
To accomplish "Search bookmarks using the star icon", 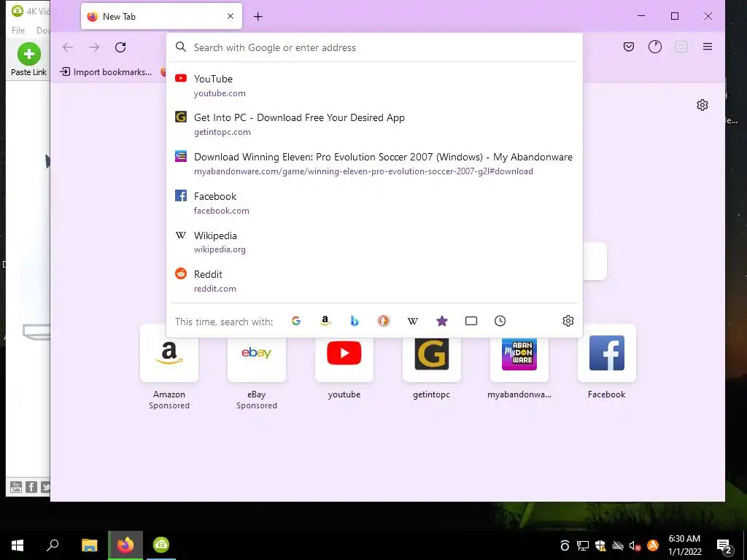I will (x=442, y=321).
